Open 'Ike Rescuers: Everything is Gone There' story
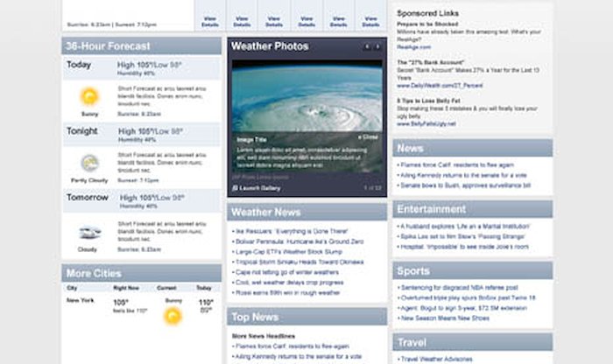 [292, 231]
